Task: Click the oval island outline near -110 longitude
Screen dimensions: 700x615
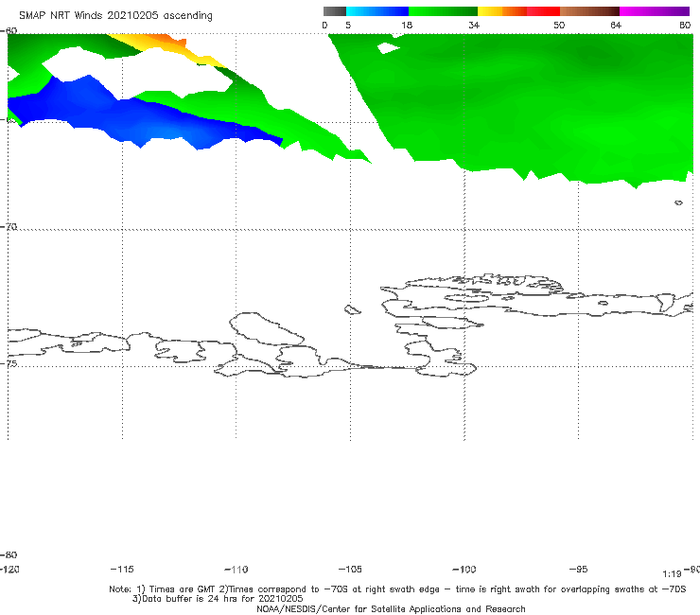Action: pyautogui.click(x=267, y=328)
